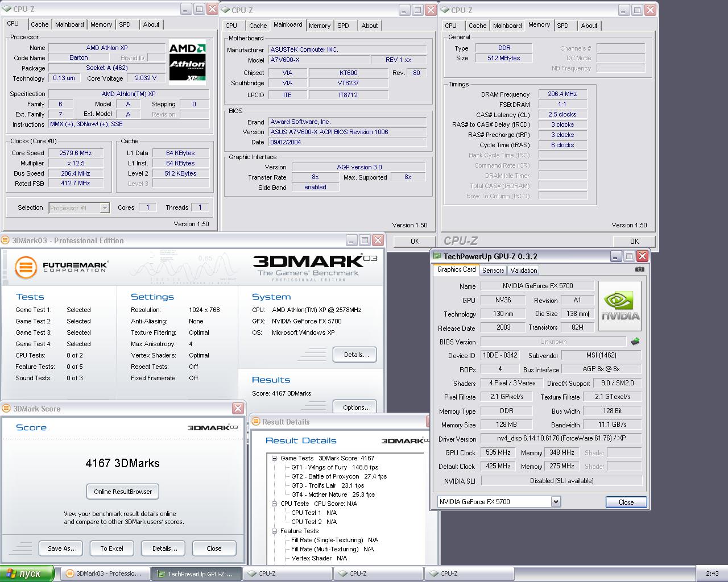Click Close button in 3DMark Score window
This screenshot has width=728, height=582.
pyautogui.click(x=214, y=548)
